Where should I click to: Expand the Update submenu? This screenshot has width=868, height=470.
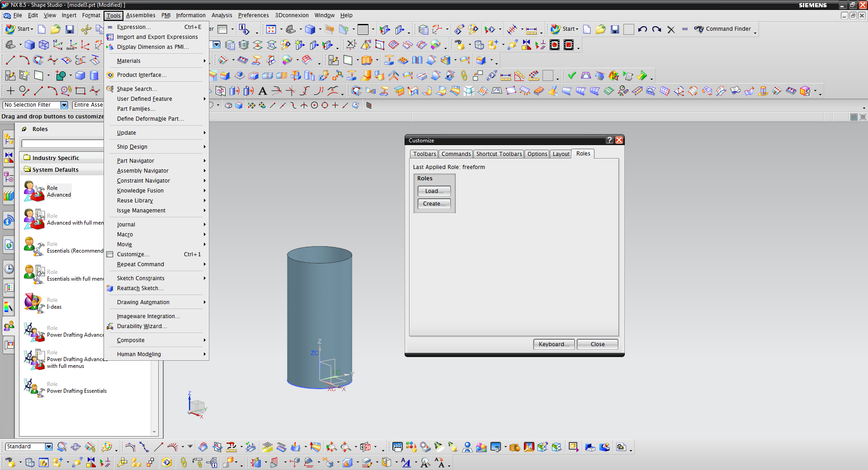point(156,133)
